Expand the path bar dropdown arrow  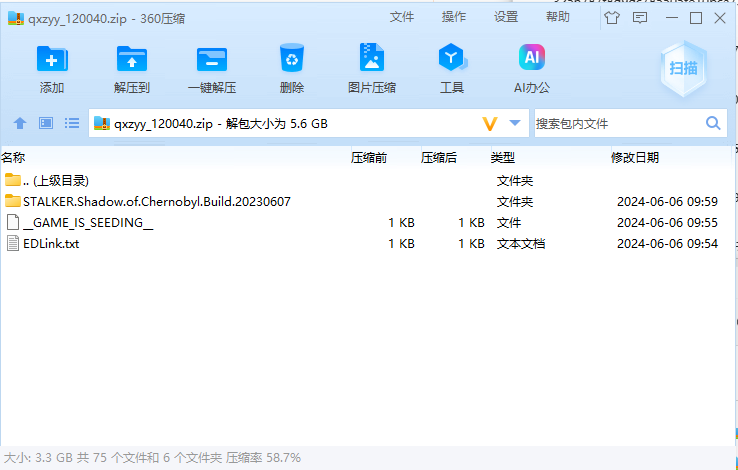coord(515,123)
